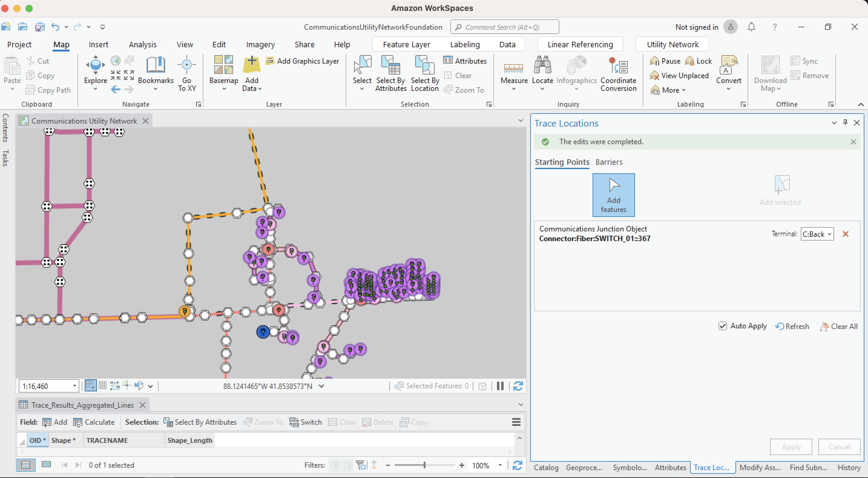868x478 pixels.
Task: Open the attribute table hamburger menu
Action: tap(516, 422)
